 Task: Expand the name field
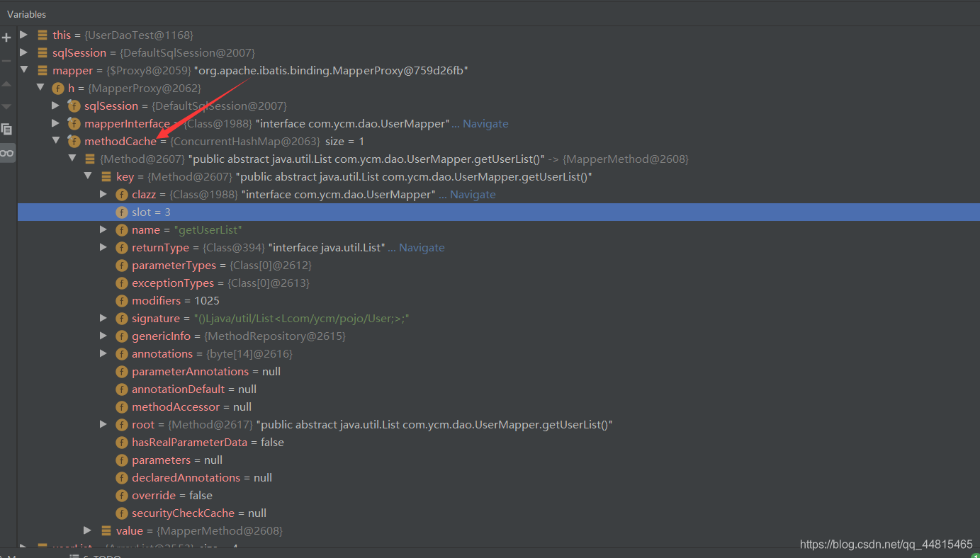(103, 229)
